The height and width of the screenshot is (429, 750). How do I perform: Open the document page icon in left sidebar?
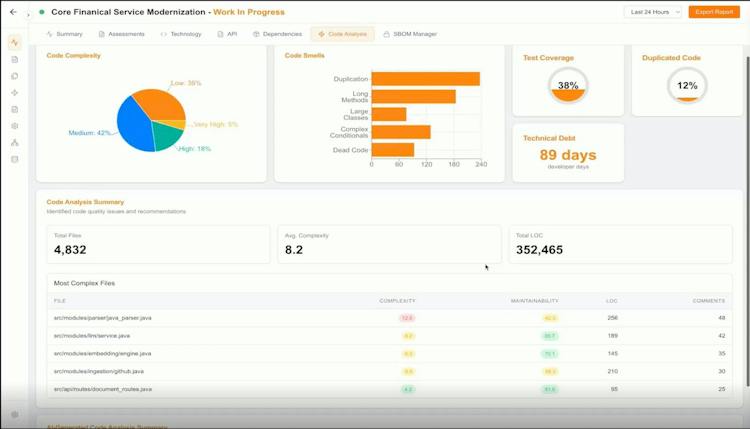tap(15, 59)
